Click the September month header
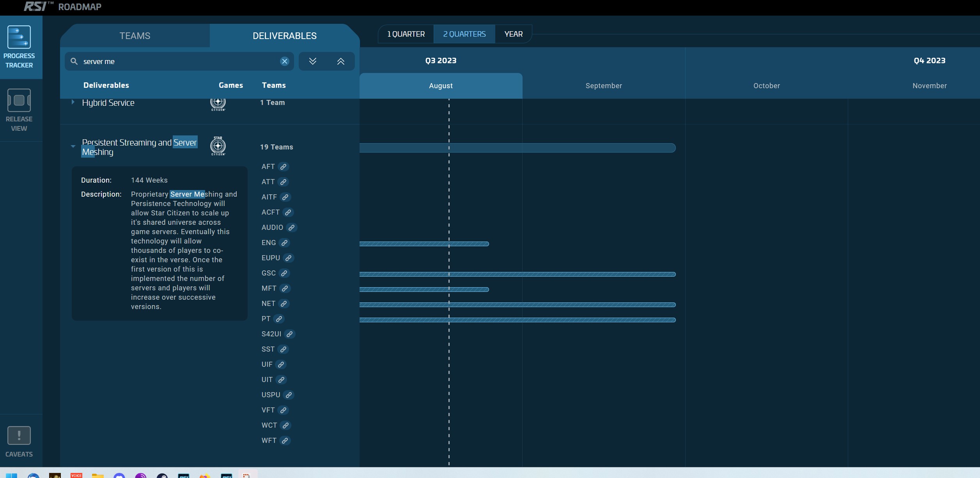The width and height of the screenshot is (980, 478). tap(603, 86)
